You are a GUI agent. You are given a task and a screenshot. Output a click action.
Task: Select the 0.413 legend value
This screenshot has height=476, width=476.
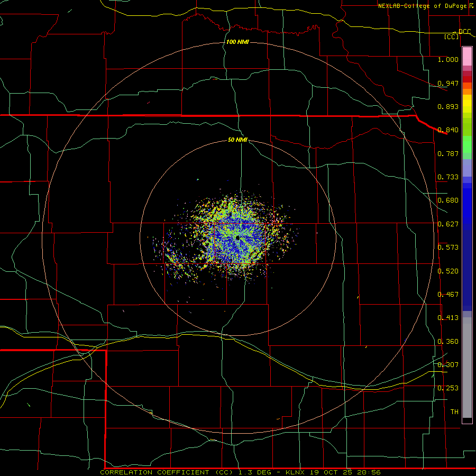click(x=448, y=318)
